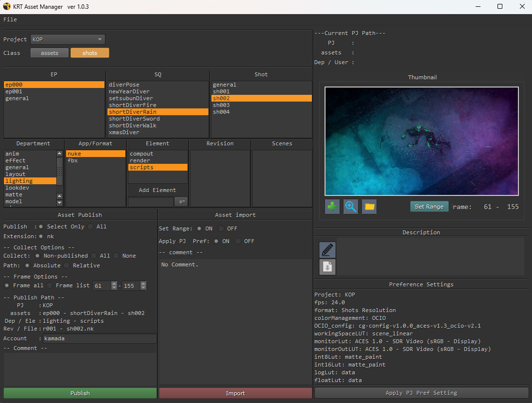This screenshot has height=403, width=532.
Task: Open the yellow folder icon below thumbnail
Action: (x=369, y=207)
